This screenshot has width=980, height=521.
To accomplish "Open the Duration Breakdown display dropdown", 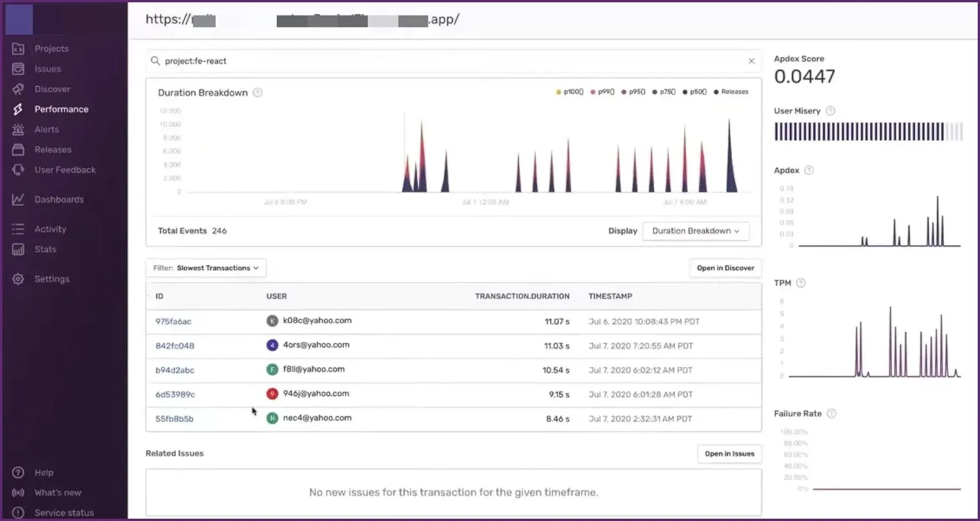I will point(696,231).
